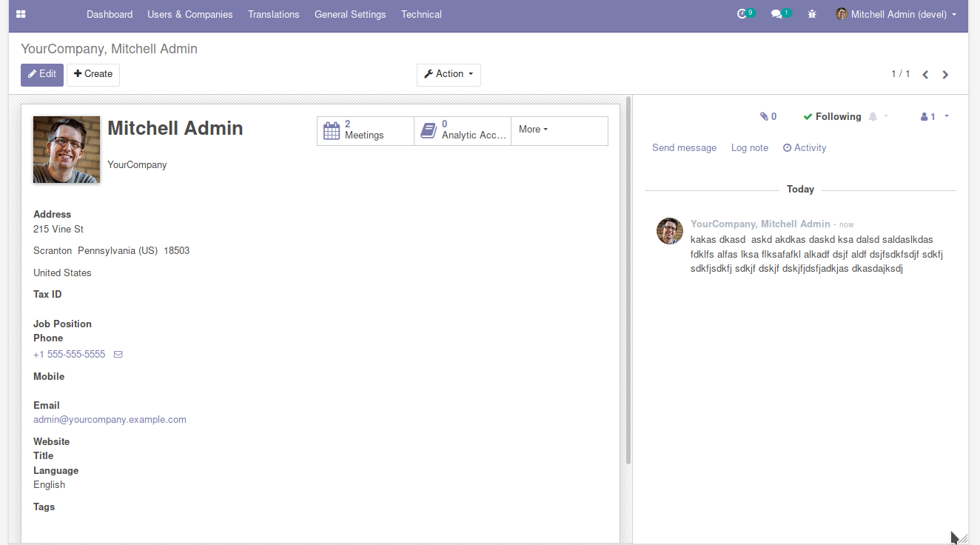Viewport: 980px width, 545px height.
Task: Expand the Action dropdown menu
Action: click(449, 74)
